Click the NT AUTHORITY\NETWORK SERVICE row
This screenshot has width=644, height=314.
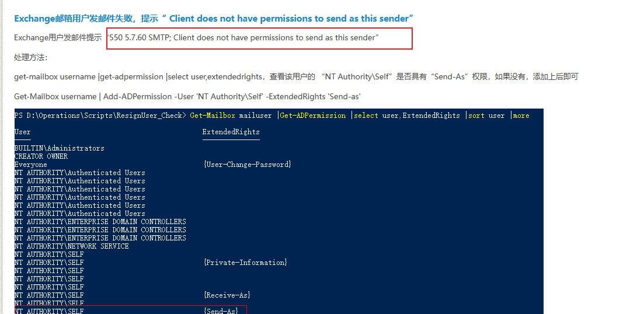[71, 246]
